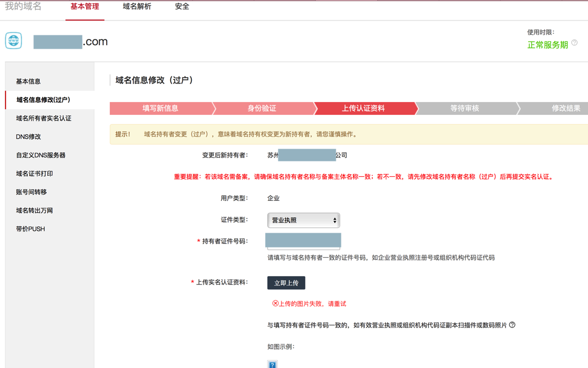This screenshot has height=368, width=588.
Task: Click the 持有者证件号码 input field
Action: 303,241
